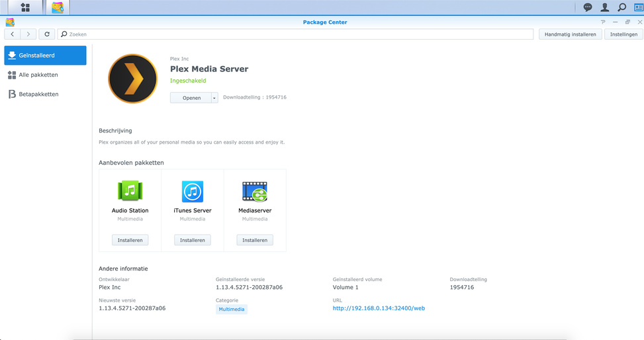Open notifications chat bubble icon
Viewport: 644px width, 340px height.
click(588, 7)
